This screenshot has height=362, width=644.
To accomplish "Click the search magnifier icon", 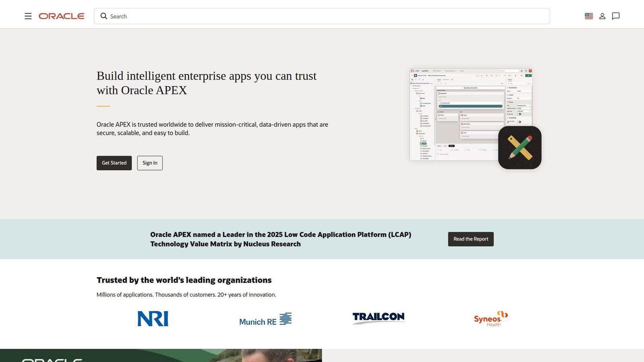I will tap(104, 16).
